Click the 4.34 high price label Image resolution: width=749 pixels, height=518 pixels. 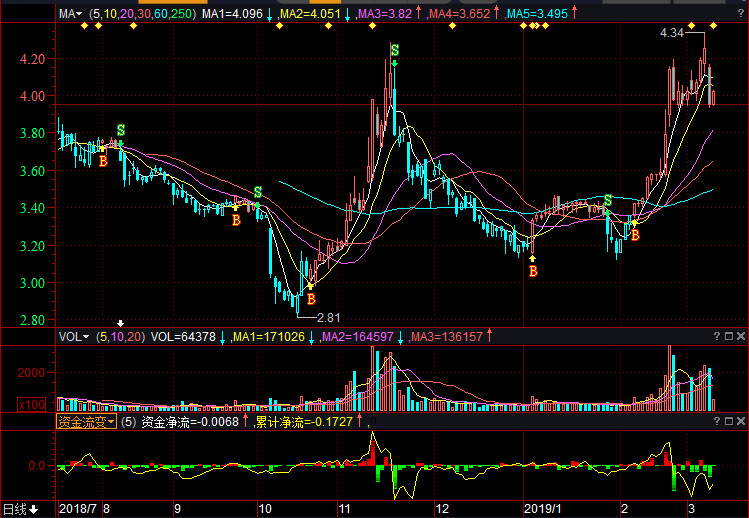point(672,33)
